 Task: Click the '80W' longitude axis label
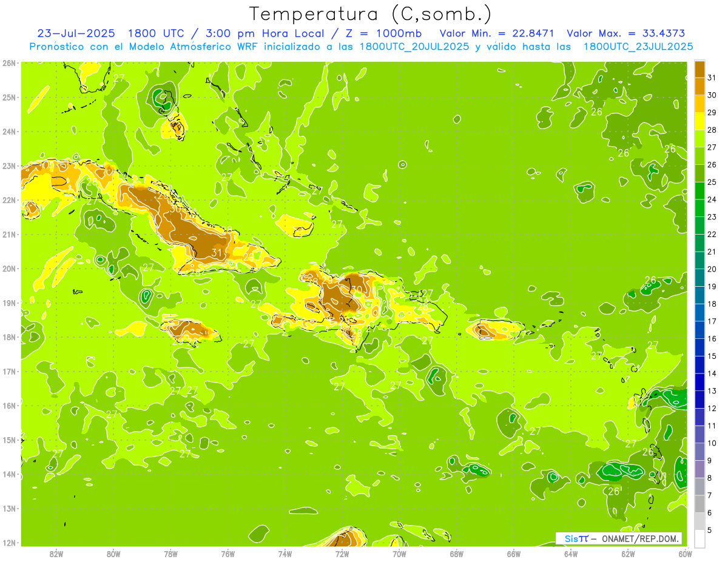coord(113,553)
